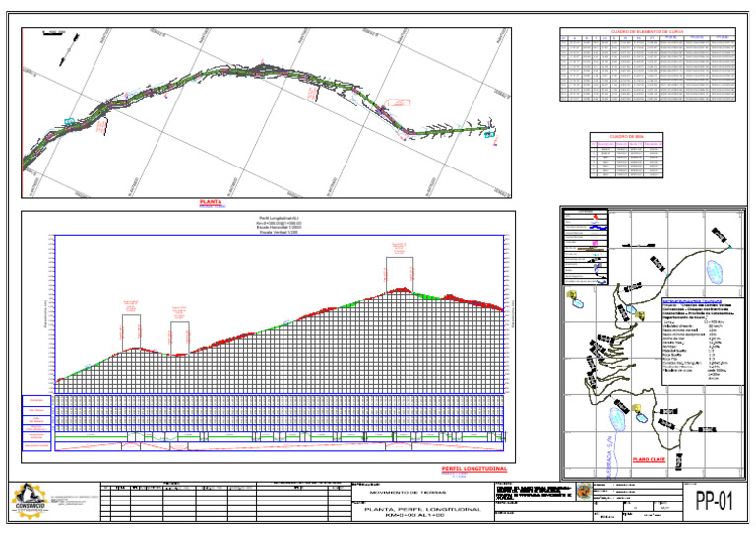Click the tallest culvert box in profile
The width and height of the screenshot is (756, 534).
tap(400, 274)
